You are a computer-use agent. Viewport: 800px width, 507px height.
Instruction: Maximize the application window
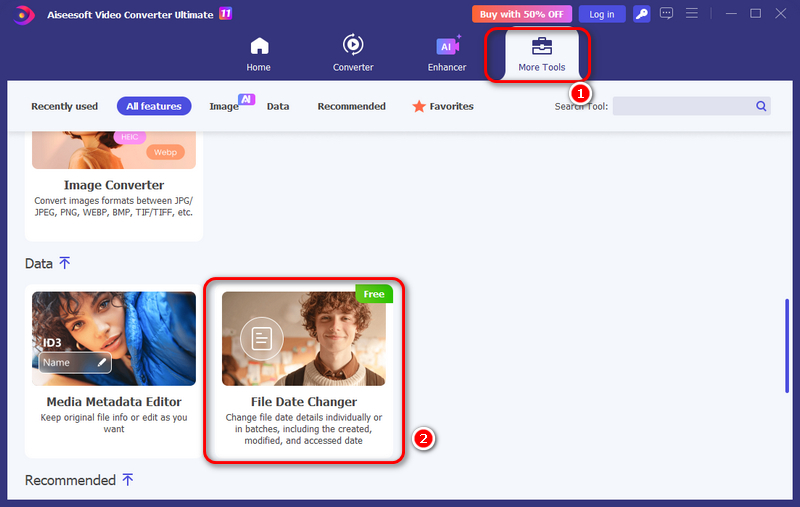coord(756,13)
